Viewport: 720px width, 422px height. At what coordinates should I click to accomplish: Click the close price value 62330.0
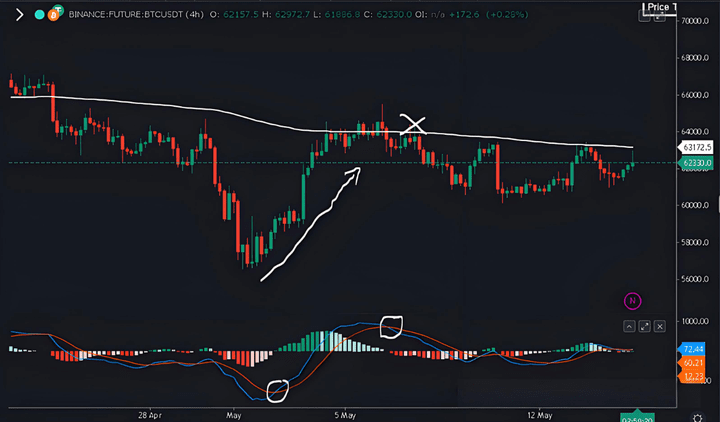394,15
